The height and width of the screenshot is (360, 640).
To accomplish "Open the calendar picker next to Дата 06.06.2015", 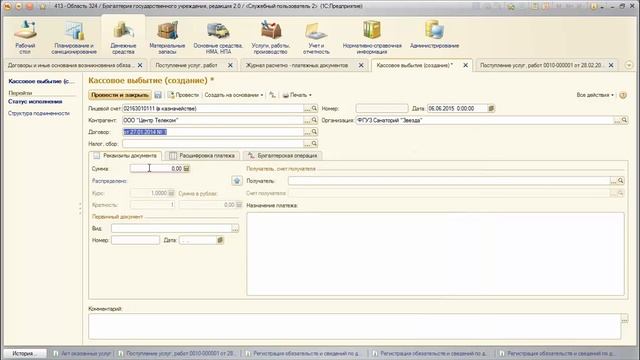I will point(491,109).
